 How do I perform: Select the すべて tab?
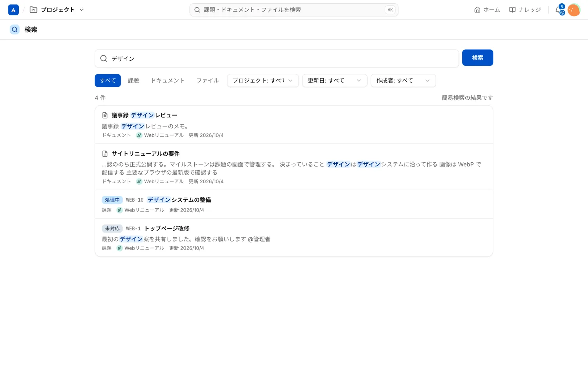(x=108, y=81)
